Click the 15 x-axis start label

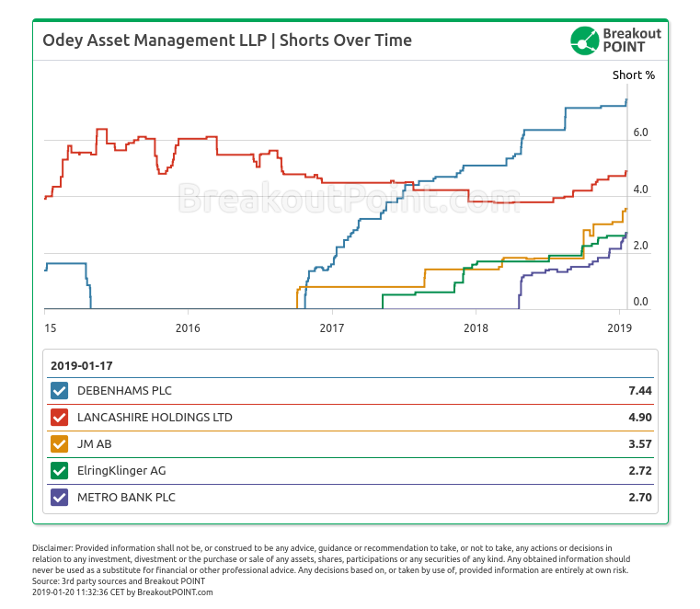[51, 328]
